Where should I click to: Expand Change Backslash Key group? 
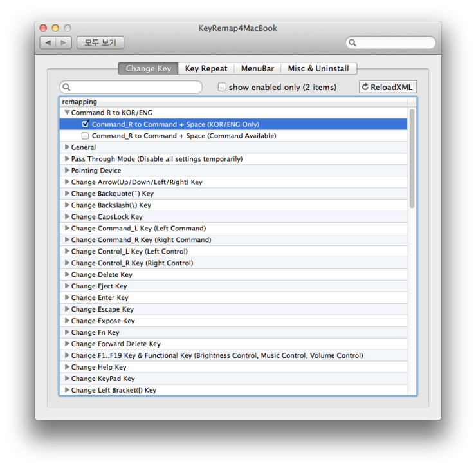point(67,205)
